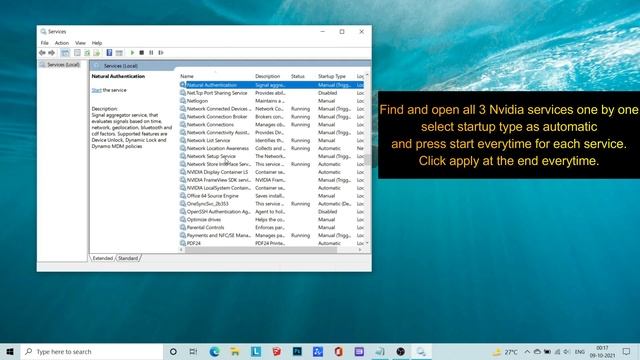Select NVIDIA LocalSystem Container row
The height and width of the screenshot is (360, 640).
pos(271,188)
